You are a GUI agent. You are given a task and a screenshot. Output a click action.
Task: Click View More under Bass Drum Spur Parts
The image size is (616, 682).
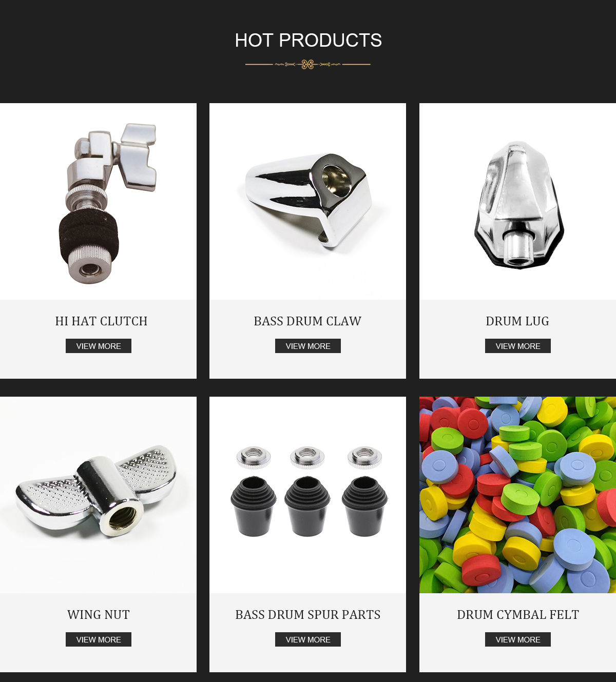(308, 639)
